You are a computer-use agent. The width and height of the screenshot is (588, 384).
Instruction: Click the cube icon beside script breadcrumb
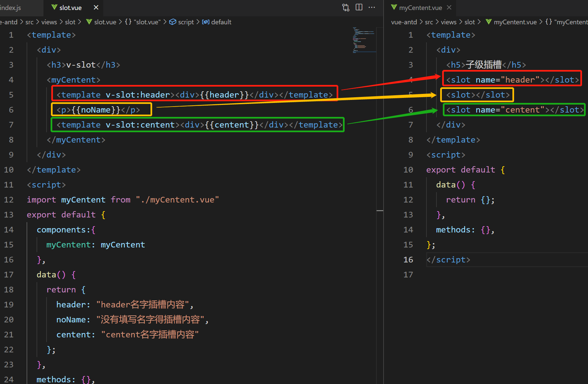point(172,22)
